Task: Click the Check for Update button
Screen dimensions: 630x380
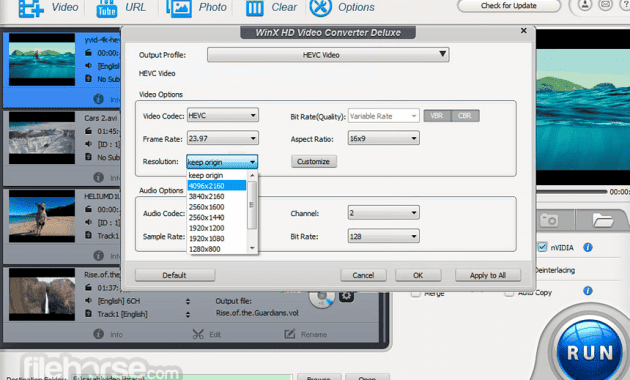Action: (509, 6)
